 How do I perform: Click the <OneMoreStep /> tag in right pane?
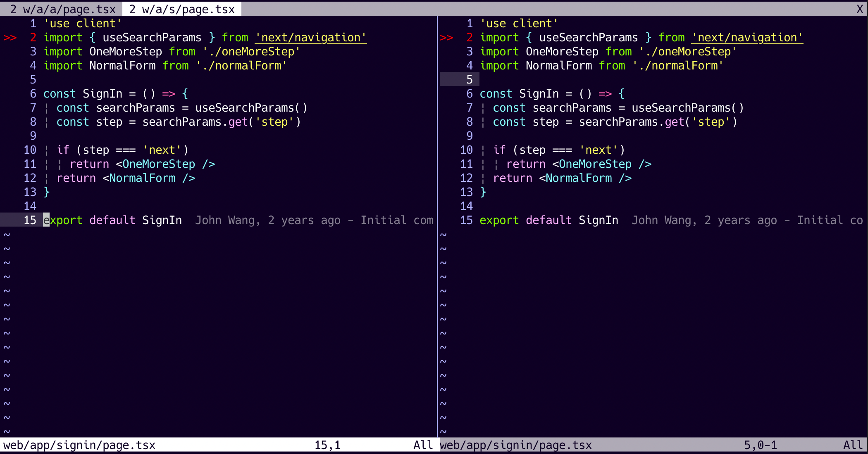[x=602, y=164]
